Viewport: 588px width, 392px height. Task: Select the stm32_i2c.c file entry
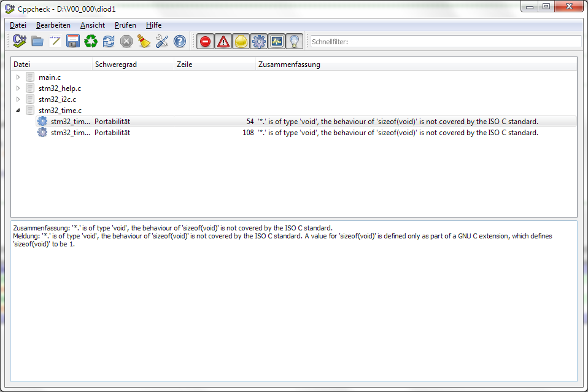click(x=57, y=100)
